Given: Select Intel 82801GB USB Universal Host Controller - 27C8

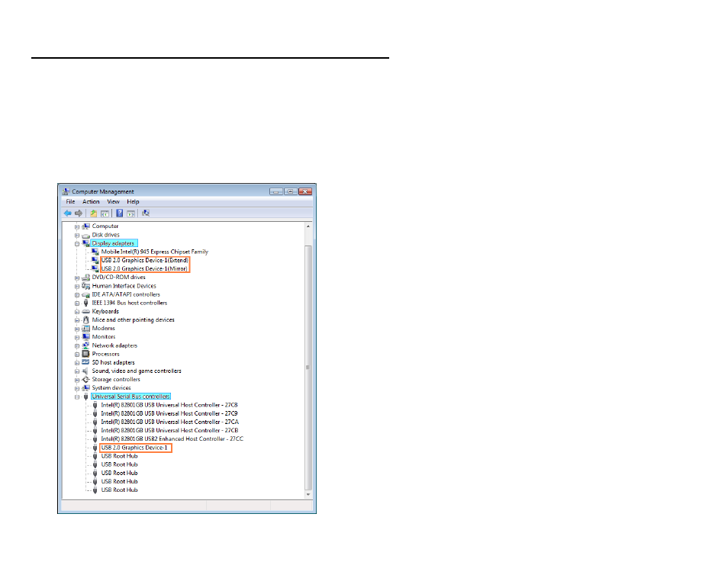Looking at the screenshot, I should click(169, 405).
